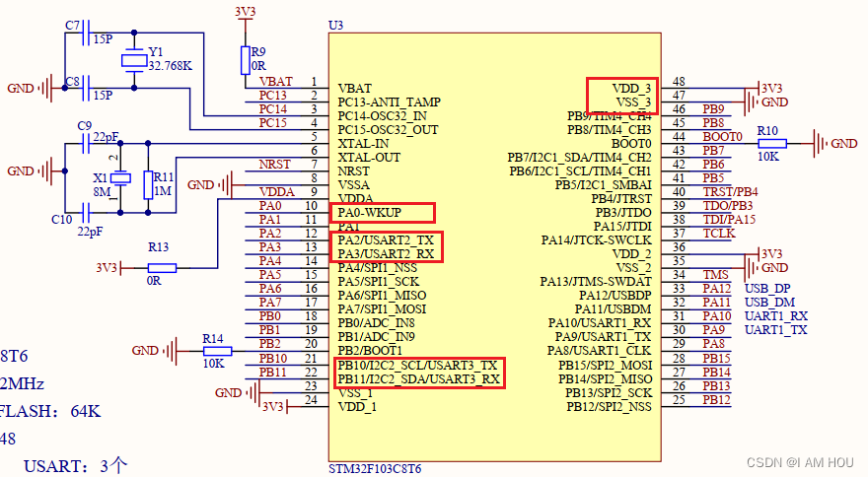This screenshot has height=477, width=868.
Task: Click the PC14-OSC32_IN pin name
Action: coord(382,116)
